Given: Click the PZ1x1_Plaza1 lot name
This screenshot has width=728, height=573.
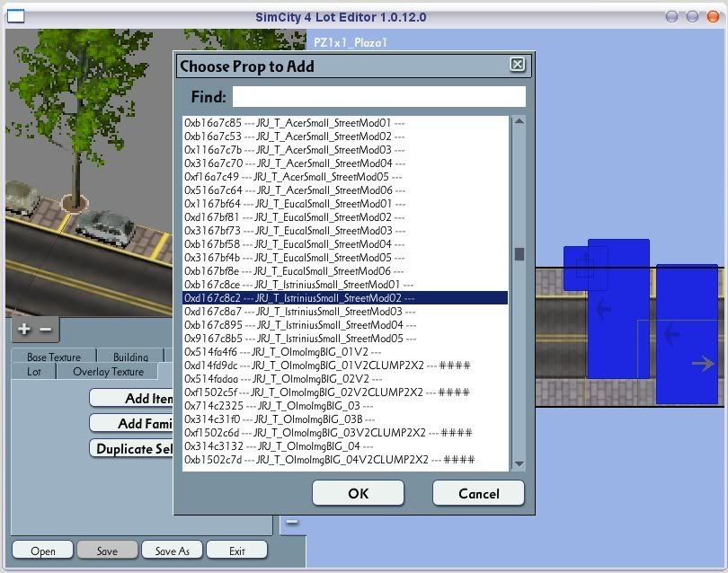Looking at the screenshot, I should pos(351,43).
